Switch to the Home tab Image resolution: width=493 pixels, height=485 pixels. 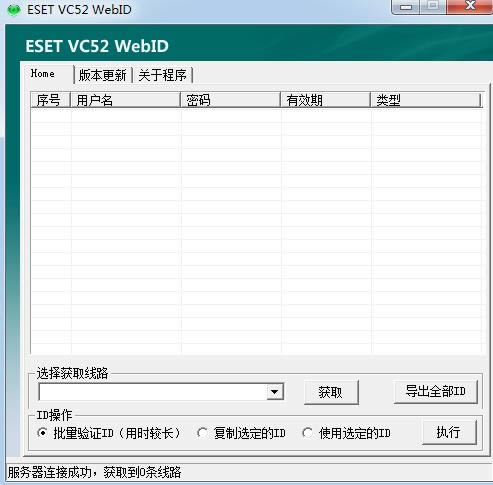pos(50,74)
